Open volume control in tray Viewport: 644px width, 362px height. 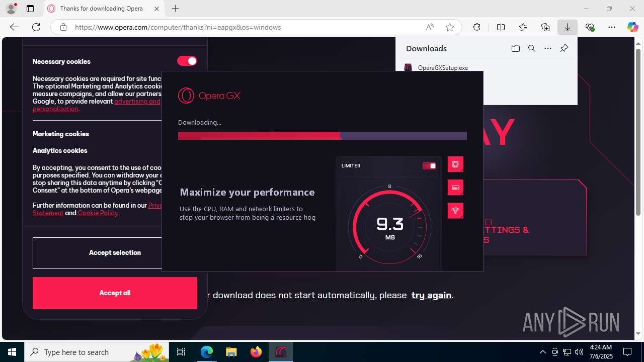[579, 352]
